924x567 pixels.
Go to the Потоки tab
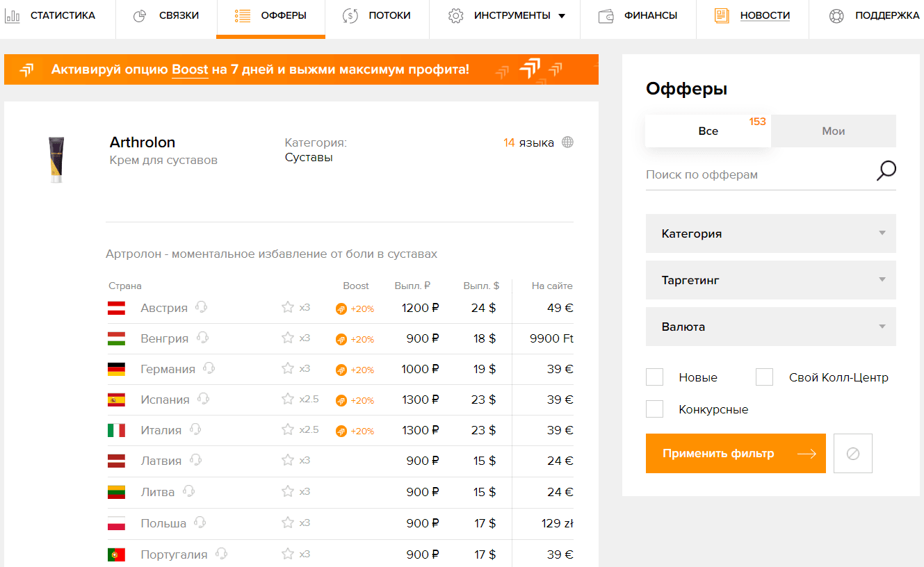(377, 15)
